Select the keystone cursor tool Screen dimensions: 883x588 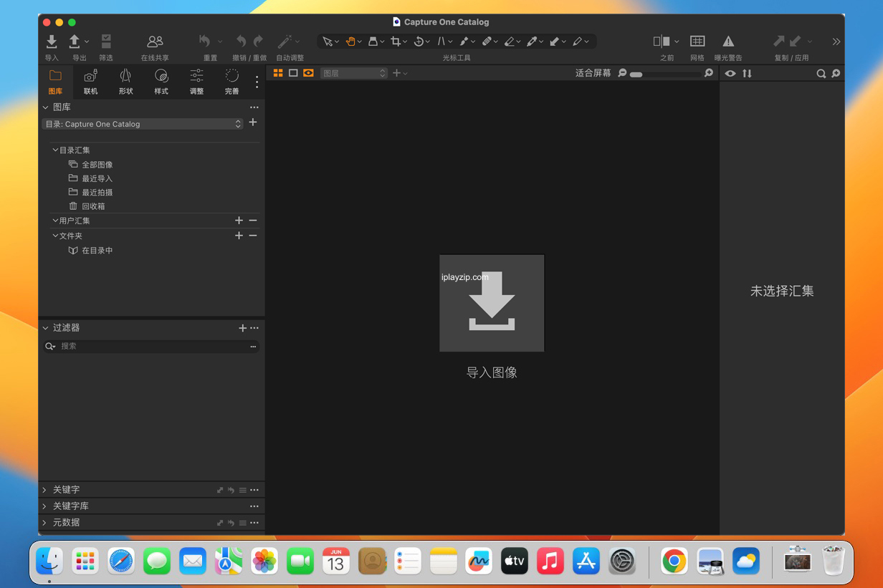click(x=373, y=42)
